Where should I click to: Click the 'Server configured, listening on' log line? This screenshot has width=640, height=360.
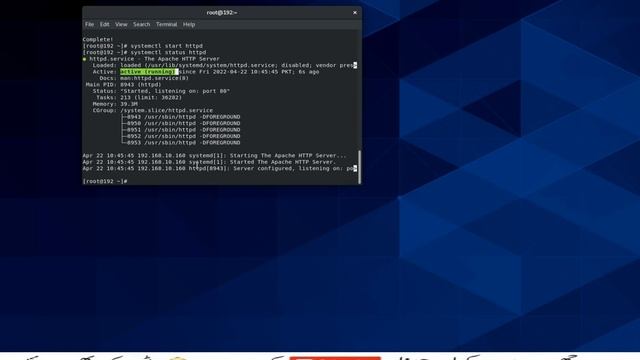220,169
